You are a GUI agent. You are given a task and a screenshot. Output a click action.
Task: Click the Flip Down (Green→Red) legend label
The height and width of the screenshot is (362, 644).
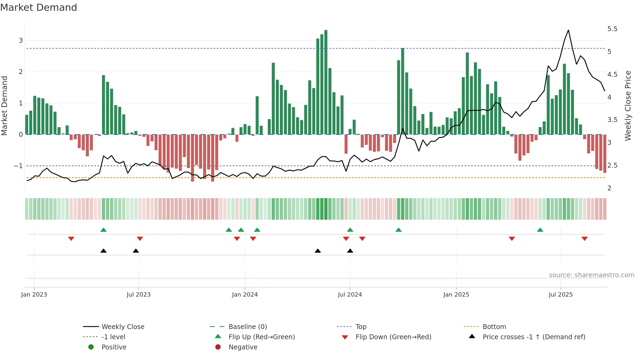point(393,337)
